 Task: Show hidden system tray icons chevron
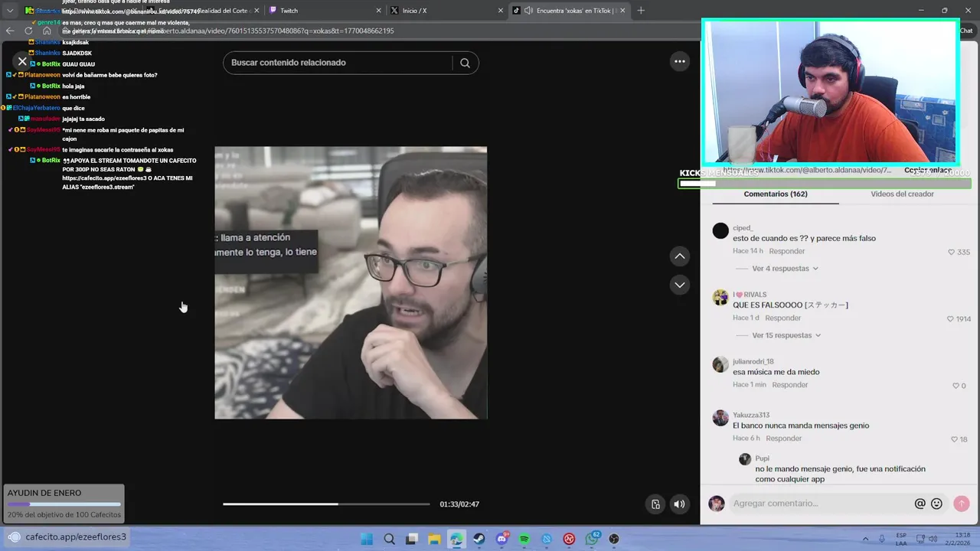pos(866,539)
